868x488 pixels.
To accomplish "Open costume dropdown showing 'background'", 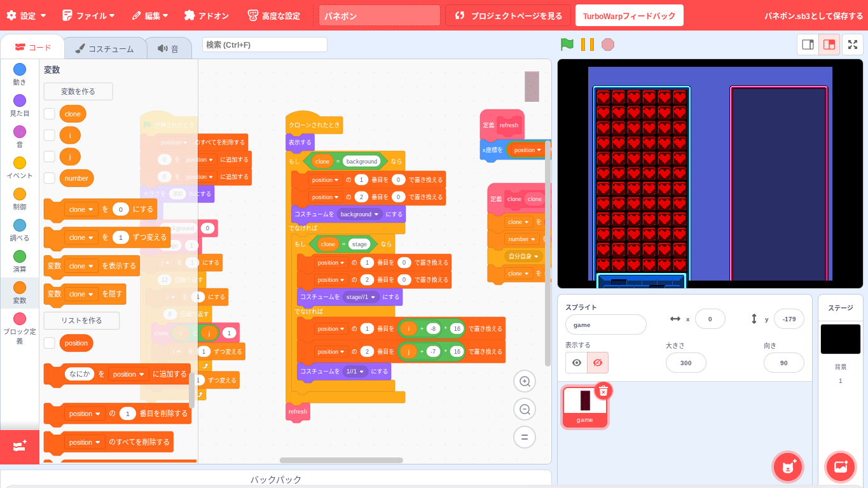I will tap(360, 214).
